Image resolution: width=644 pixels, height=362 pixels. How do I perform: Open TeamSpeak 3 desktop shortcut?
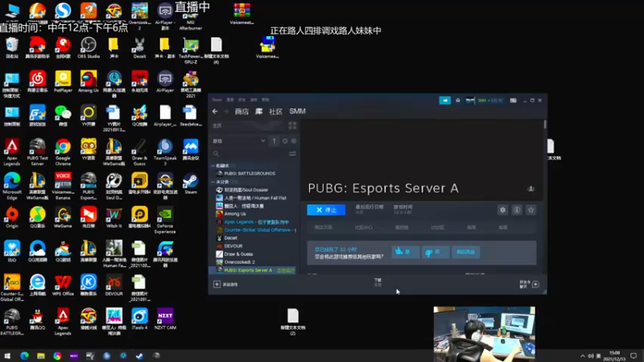tap(165, 152)
